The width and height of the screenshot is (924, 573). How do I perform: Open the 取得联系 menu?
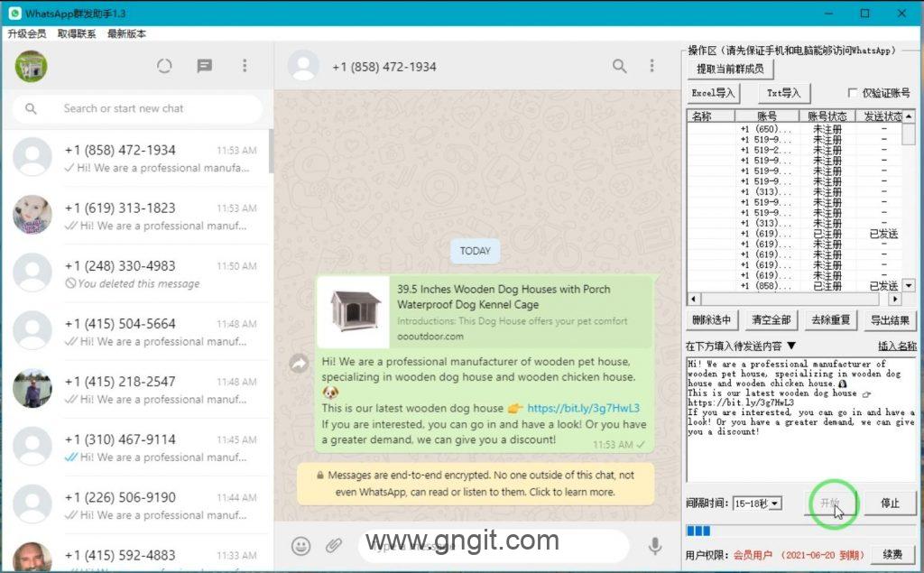click(77, 33)
